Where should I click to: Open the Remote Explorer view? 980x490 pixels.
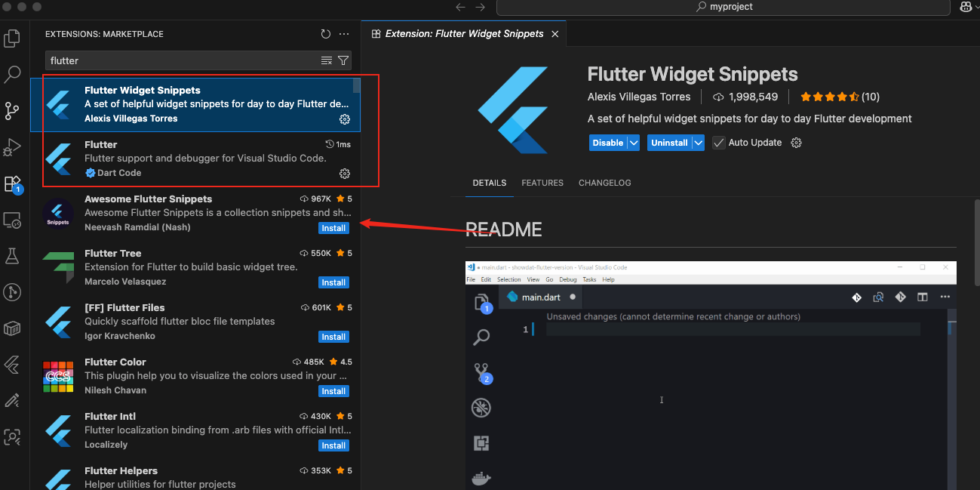pos(12,220)
